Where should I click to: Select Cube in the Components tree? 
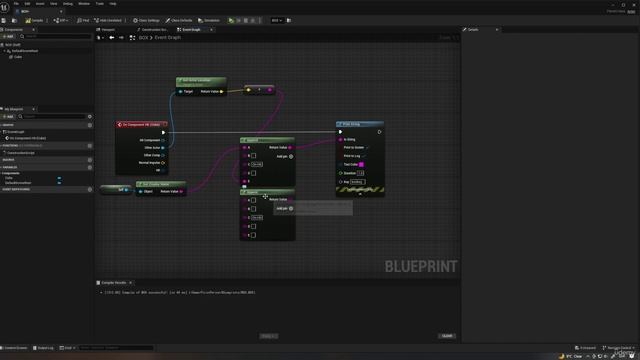tap(18, 57)
